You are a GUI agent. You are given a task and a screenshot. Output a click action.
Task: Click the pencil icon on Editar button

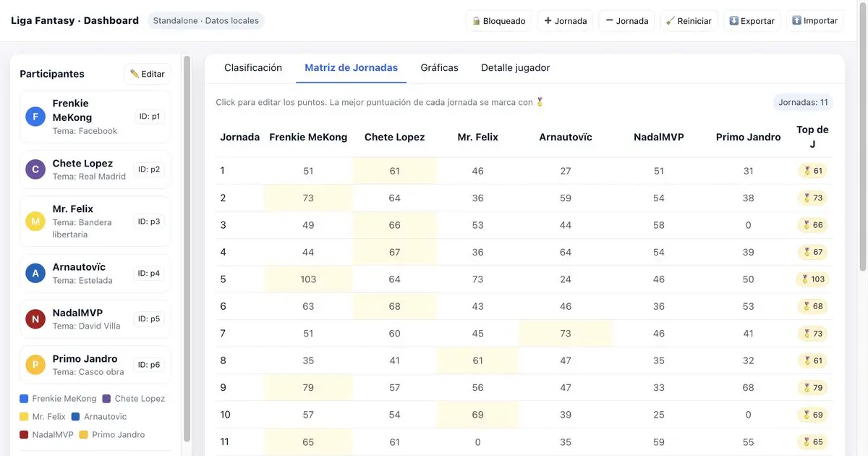[x=135, y=74]
